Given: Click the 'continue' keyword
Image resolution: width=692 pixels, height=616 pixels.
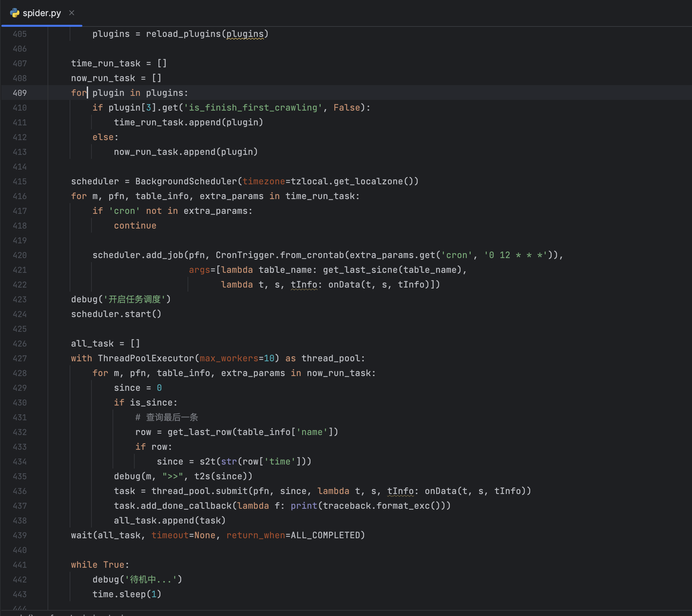Looking at the screenshot, I should [135, 226].
